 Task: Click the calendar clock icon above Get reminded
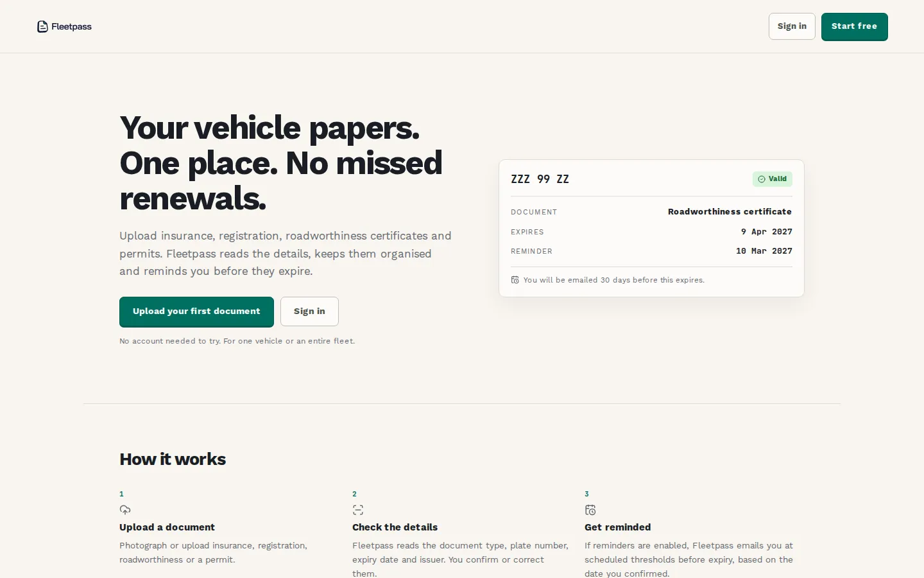(590, 510)
